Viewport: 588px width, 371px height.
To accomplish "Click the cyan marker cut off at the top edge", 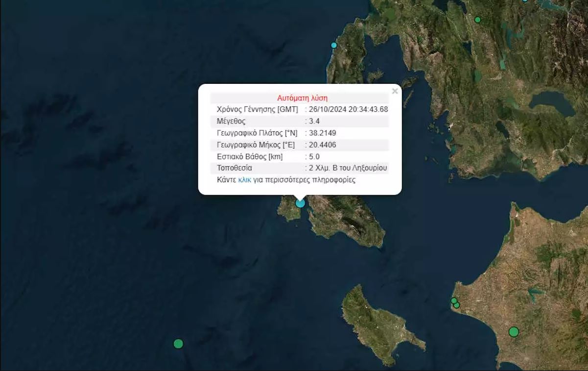I will coord(525,1).
